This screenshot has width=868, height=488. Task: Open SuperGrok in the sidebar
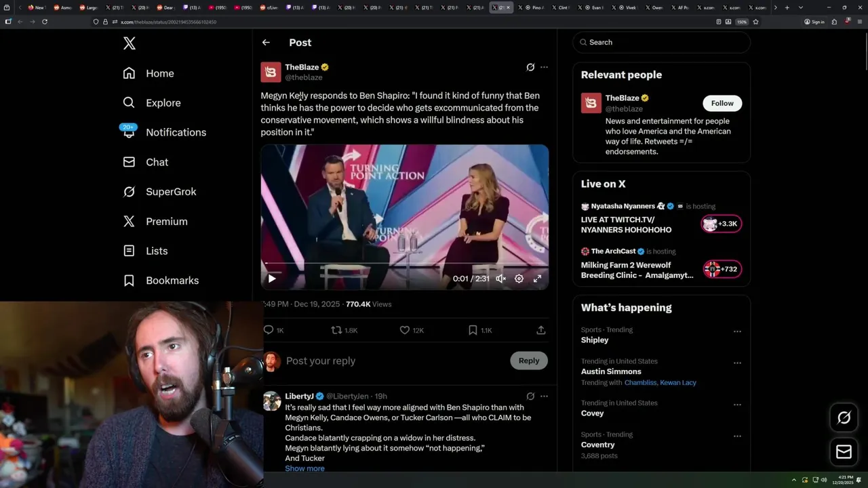click(x=159, y=192)
